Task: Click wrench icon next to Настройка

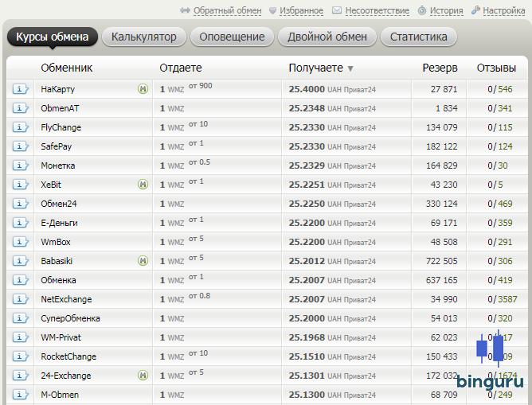Action: pyautogui.click(x=475, y=10)
